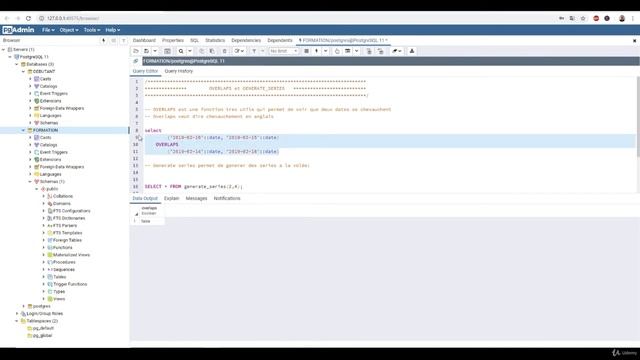Bookmark the page with the star icon
The height and width of the screenshot is (360, 640).
[x=583, y=18]
